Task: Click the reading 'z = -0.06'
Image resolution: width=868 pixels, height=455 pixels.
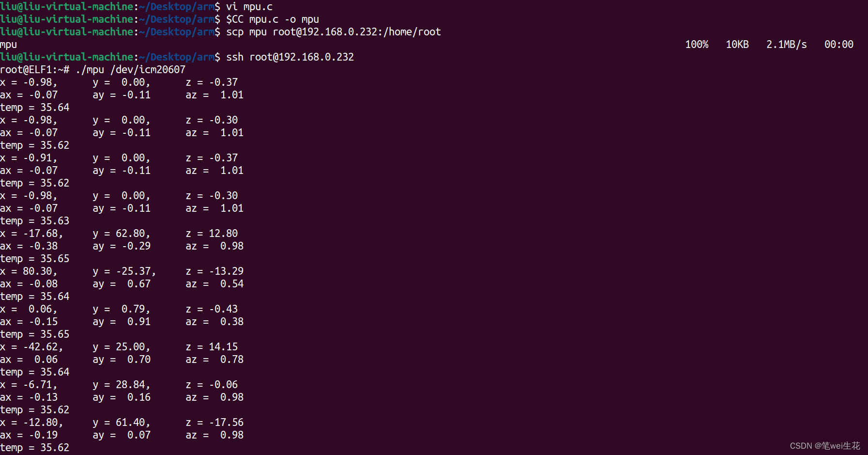Action: point(212,385)
